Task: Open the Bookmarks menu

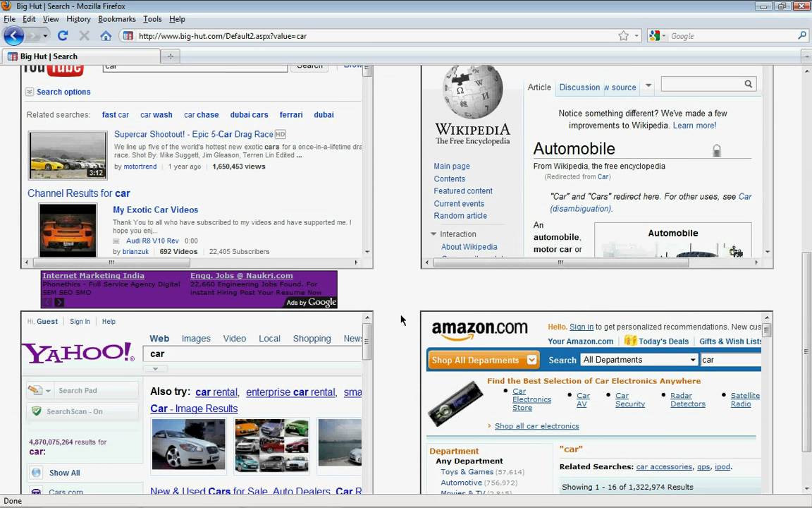Action: pyautogui.click(x=116, y=19)
